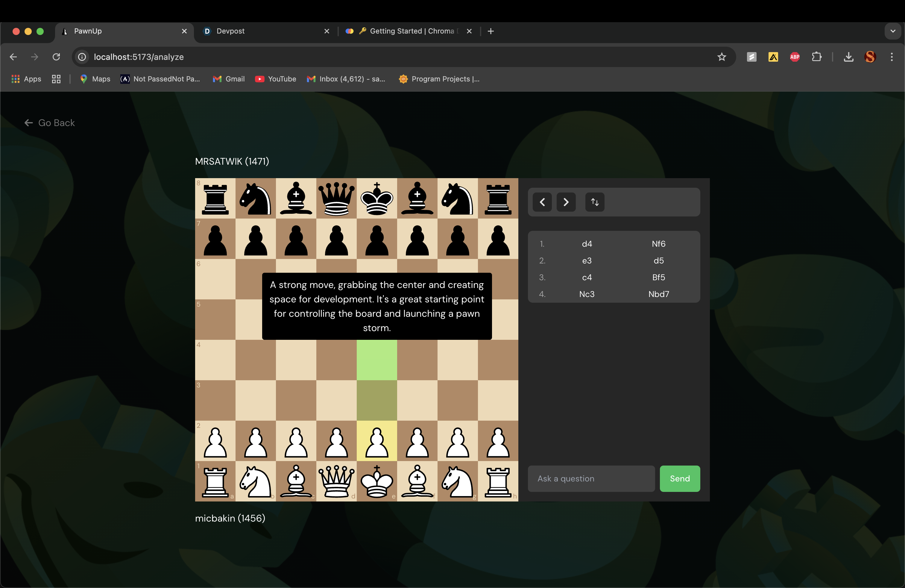Open the downloads icon in toolbar
This screenshot has width=905, height=588.
click(x=848, y=57)
